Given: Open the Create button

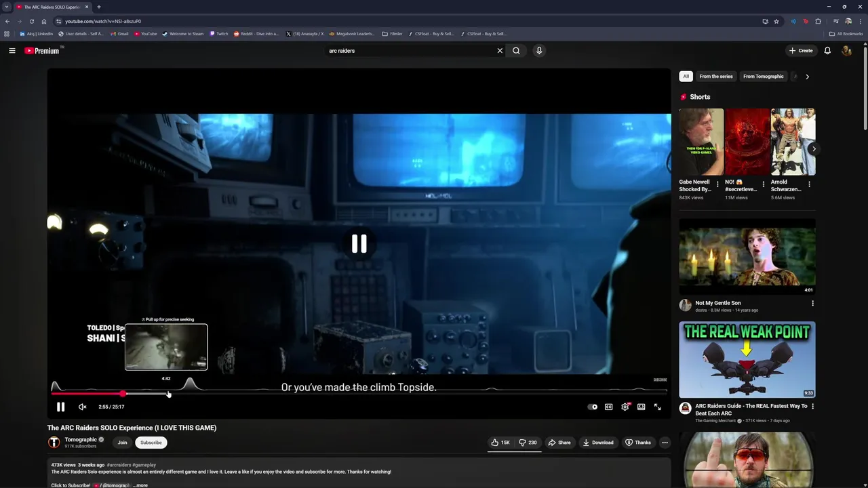Looking at the screenshot, I should (x=801, y=51).
